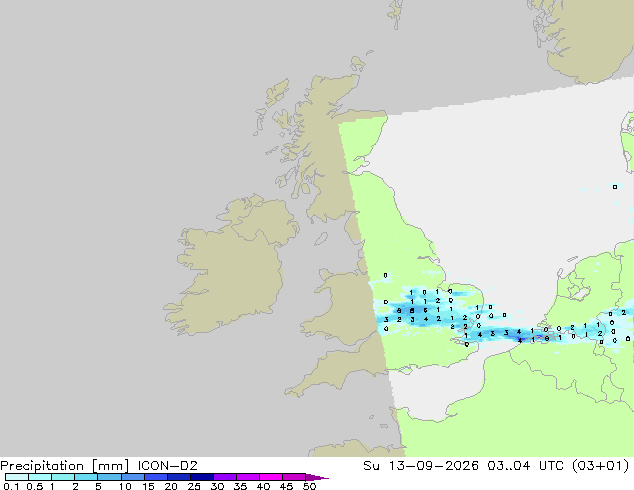
Task: Click the palest 0.1–0.5 mm legend swatch
Action: [x=17, y=477]
